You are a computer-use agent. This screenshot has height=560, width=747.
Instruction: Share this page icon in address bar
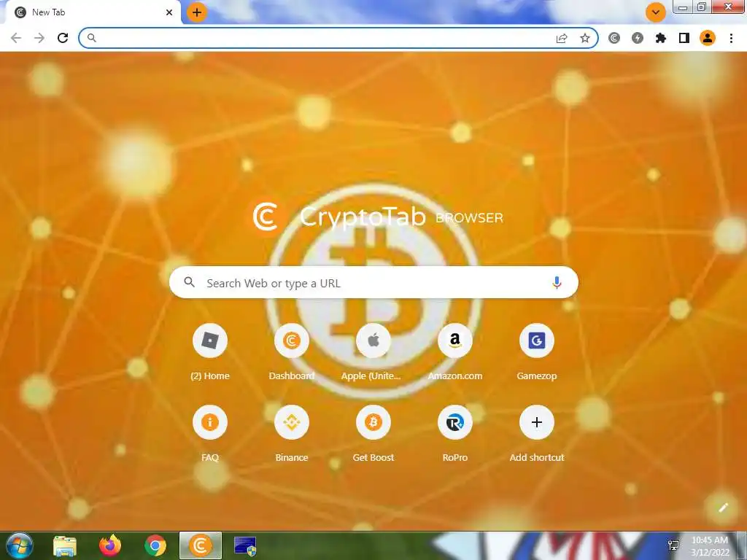pyautogui.click(x=562, y=38)
